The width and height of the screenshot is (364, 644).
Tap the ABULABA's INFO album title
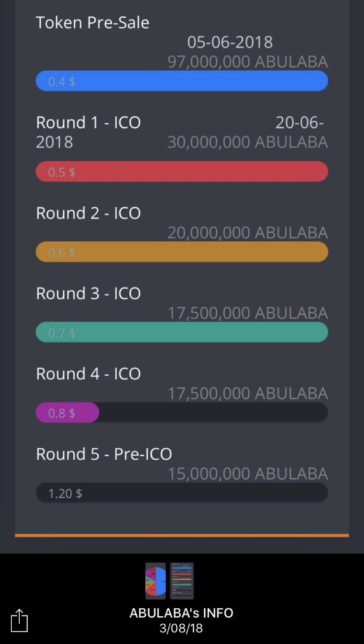click(181, 613)
